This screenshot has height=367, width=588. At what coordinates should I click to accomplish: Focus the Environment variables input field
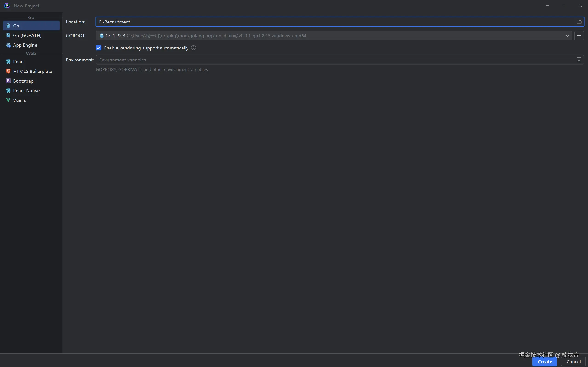(315, 60)
